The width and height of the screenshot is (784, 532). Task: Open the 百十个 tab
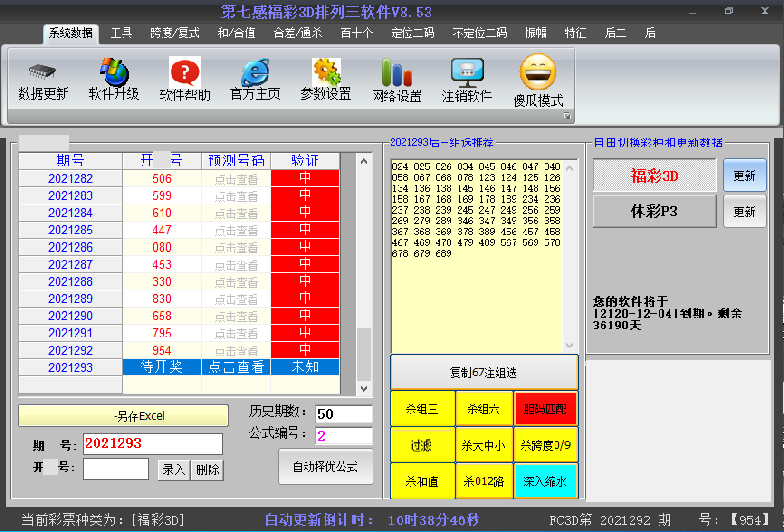pos(356,33)
